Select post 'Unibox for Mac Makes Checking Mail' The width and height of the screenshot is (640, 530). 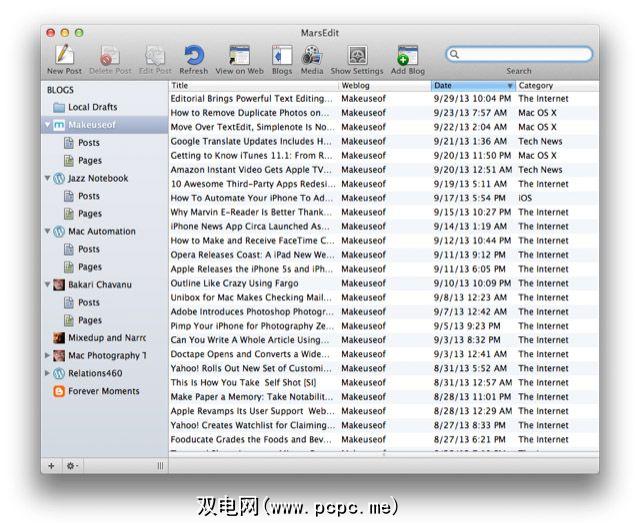384,297
